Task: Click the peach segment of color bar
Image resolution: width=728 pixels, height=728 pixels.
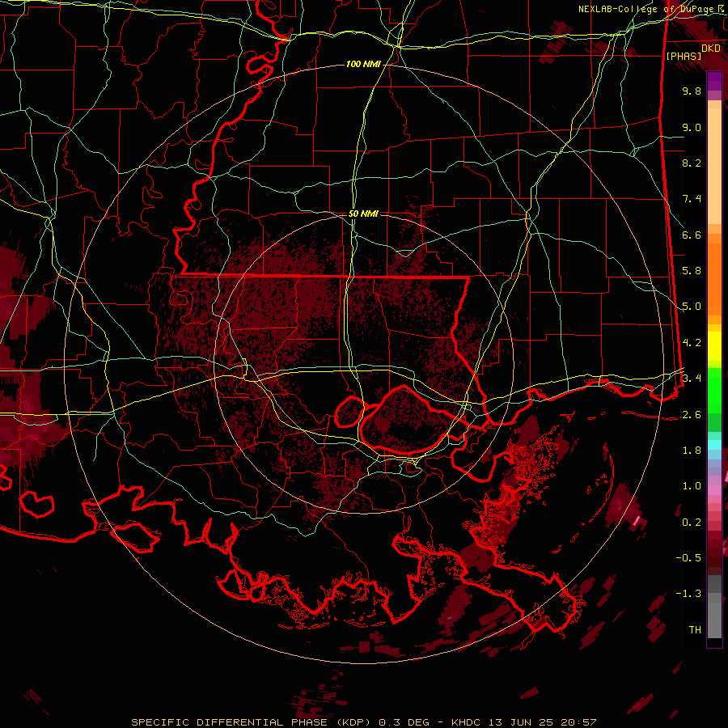Action: click(x=714, y=163)
